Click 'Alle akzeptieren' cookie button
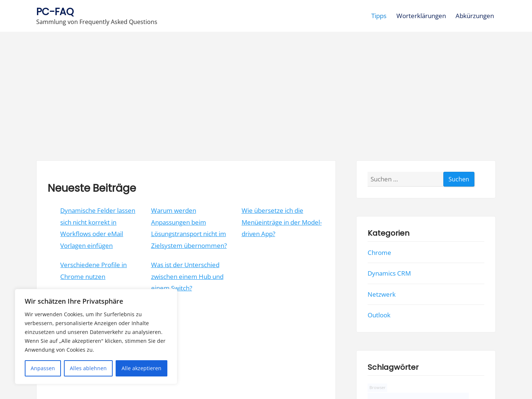This screenshot has height=399, width=532. (x=141, y=368)
